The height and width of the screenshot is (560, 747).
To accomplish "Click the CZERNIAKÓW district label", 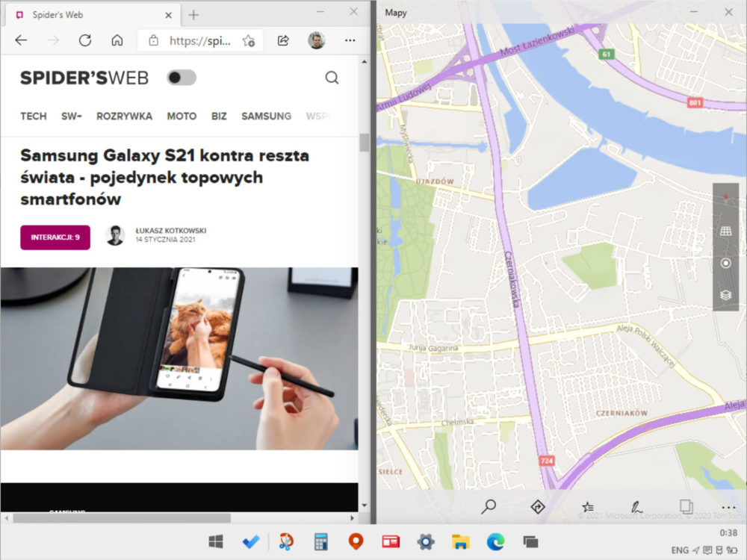I will 622,414.
